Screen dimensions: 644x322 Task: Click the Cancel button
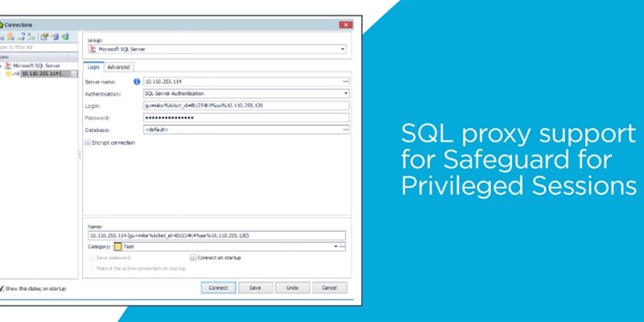pos(329,288)
